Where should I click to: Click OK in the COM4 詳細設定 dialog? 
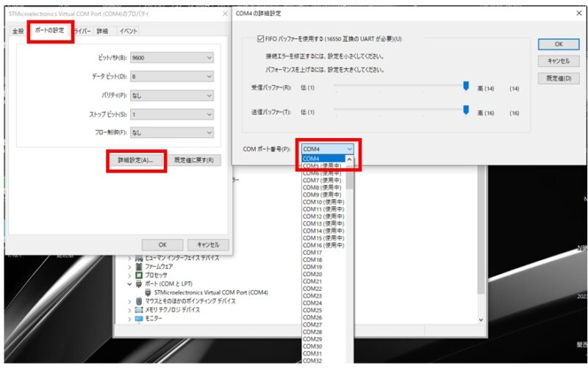[x=559, y=44]
